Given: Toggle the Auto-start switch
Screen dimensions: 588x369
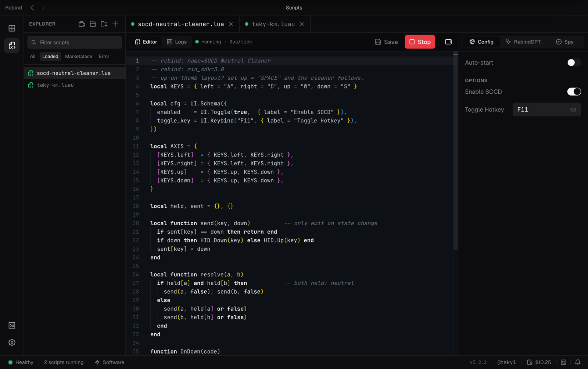Looking at the screenshot, I should [574, 62].
